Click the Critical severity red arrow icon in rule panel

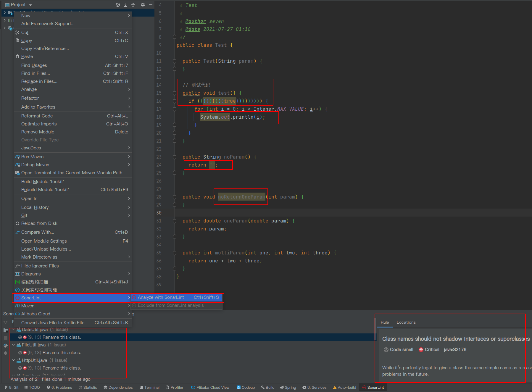[x=421, y=350]
